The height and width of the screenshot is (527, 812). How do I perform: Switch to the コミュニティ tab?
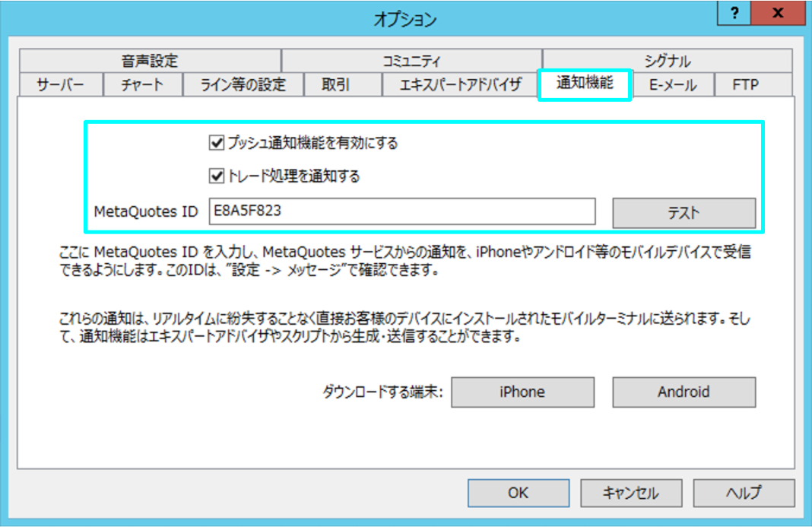(x=411, y=61)
